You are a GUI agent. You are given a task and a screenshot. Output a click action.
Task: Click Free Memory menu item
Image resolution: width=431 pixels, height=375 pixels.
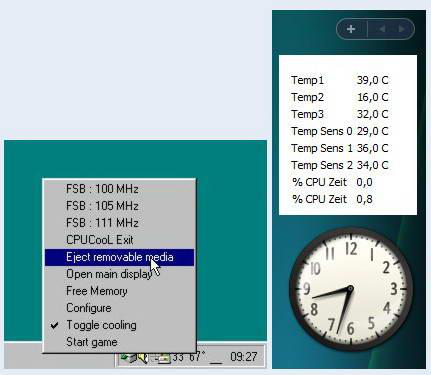point(119,291)
